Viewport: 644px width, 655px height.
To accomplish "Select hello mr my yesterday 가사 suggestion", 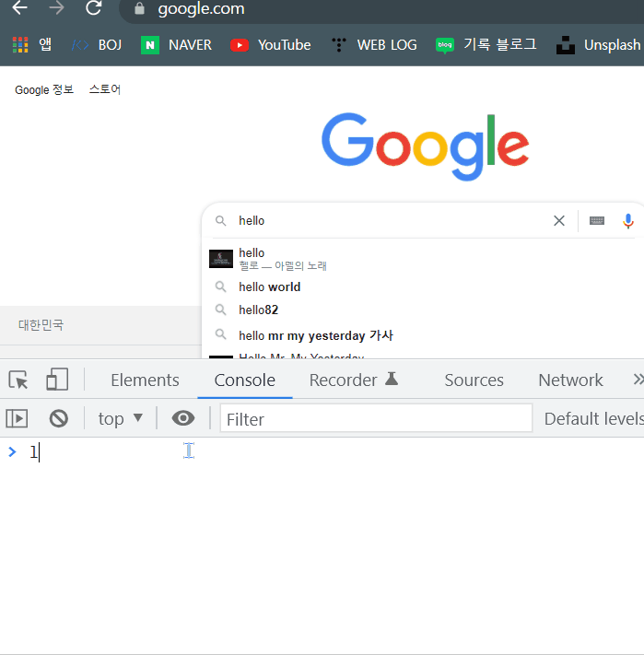I will (423, 335).
